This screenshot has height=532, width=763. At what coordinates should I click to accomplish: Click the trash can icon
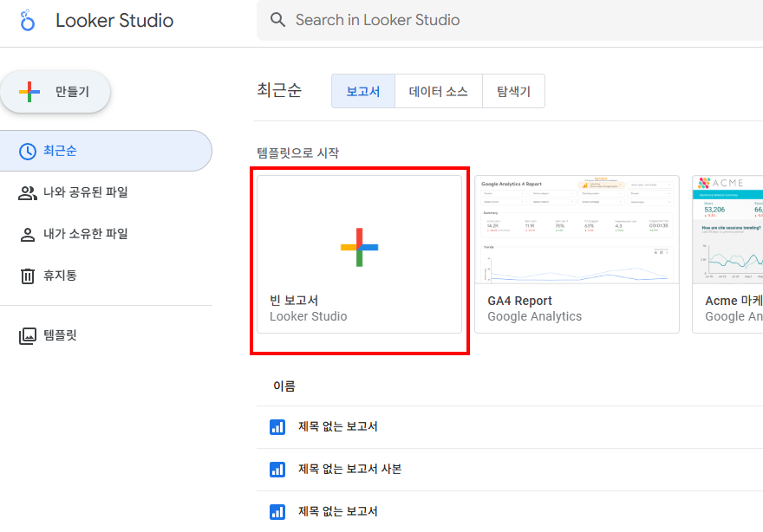point(27,276)
